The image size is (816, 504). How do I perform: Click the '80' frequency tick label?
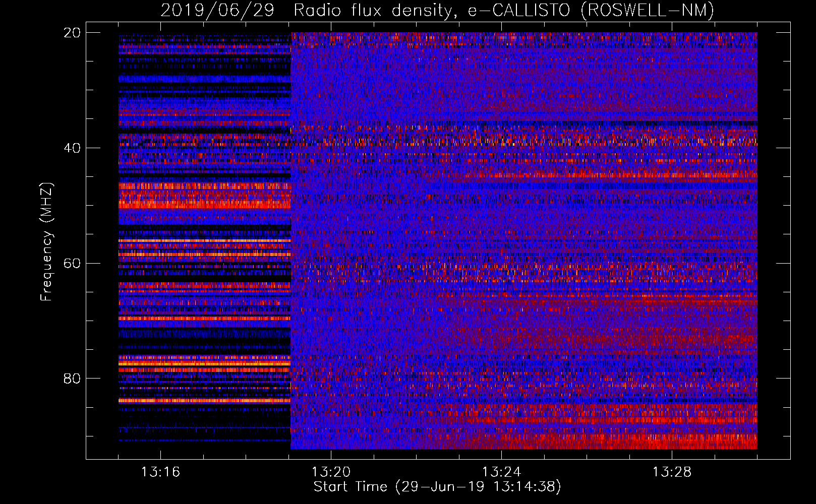(72, 379)
